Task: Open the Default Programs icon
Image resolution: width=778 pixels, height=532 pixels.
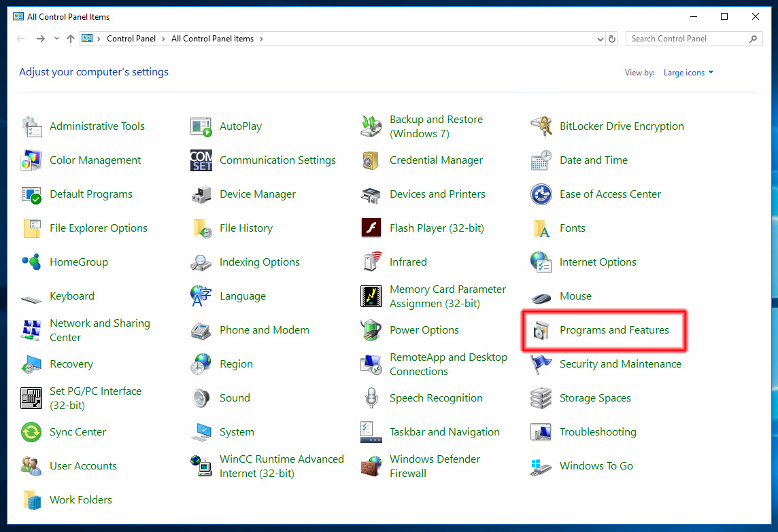Action: tap(32, 194)
